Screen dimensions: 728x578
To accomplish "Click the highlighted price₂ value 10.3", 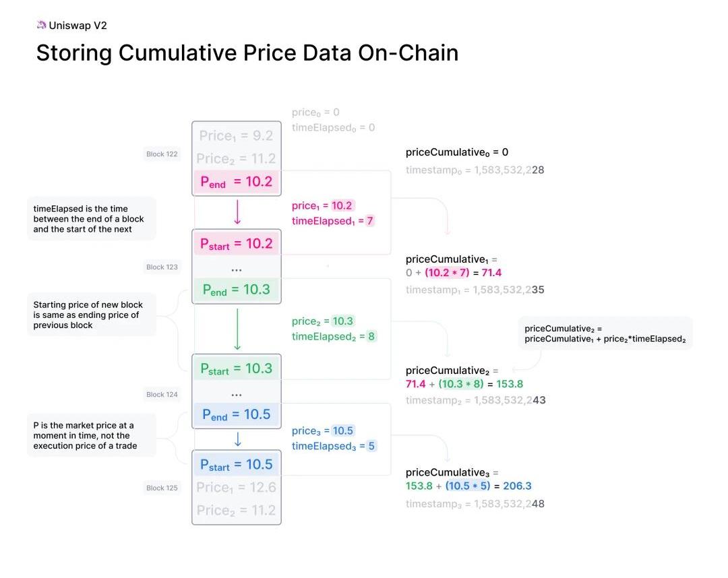I will pyautogui.click(x=343, y=321).
